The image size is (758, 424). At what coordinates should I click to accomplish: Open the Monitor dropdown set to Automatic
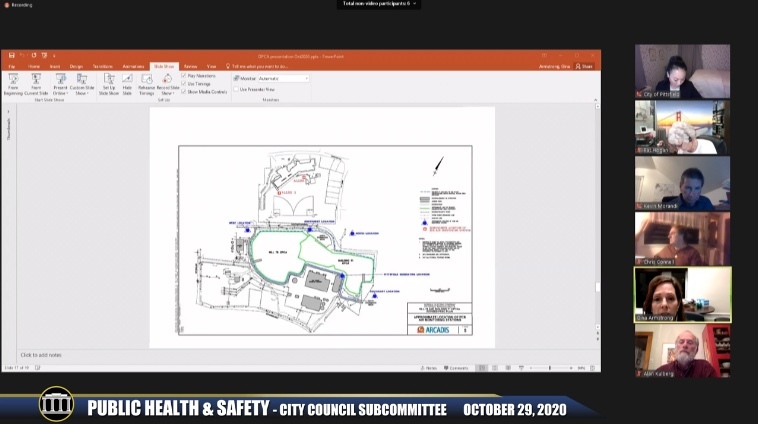282,78
